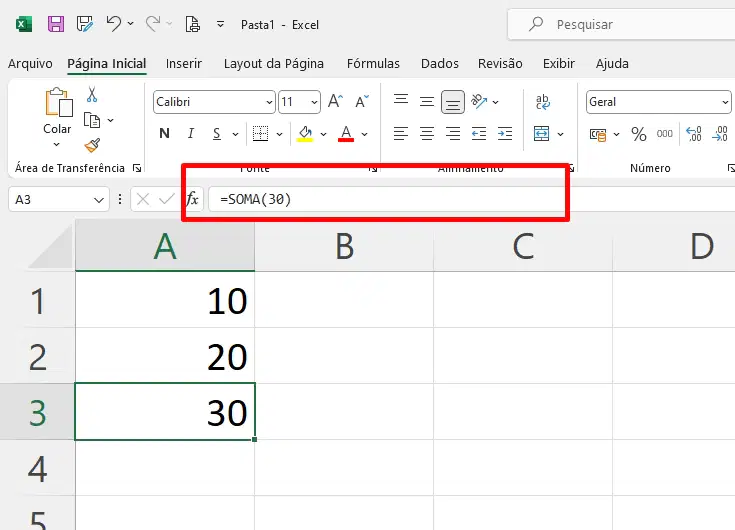Center text horizontally
The width and height of the screenshot is (735, 530).
click(427, 134)
